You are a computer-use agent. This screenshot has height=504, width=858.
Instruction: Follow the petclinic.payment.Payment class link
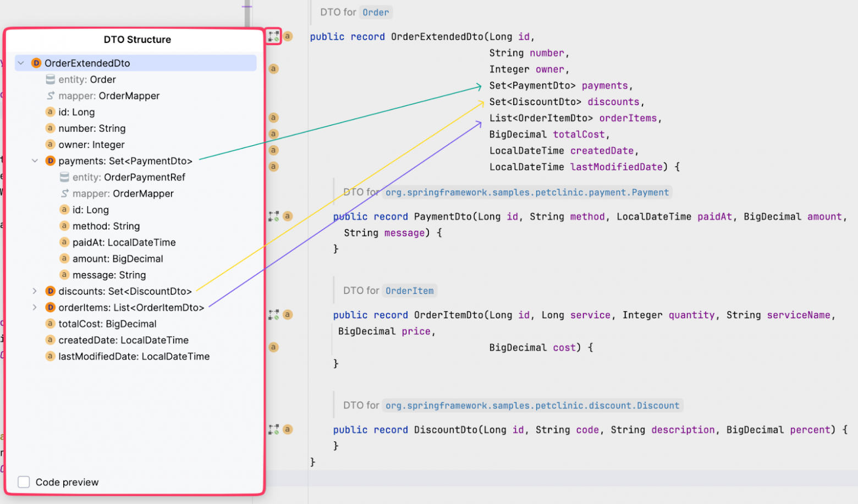coord(527,192)
